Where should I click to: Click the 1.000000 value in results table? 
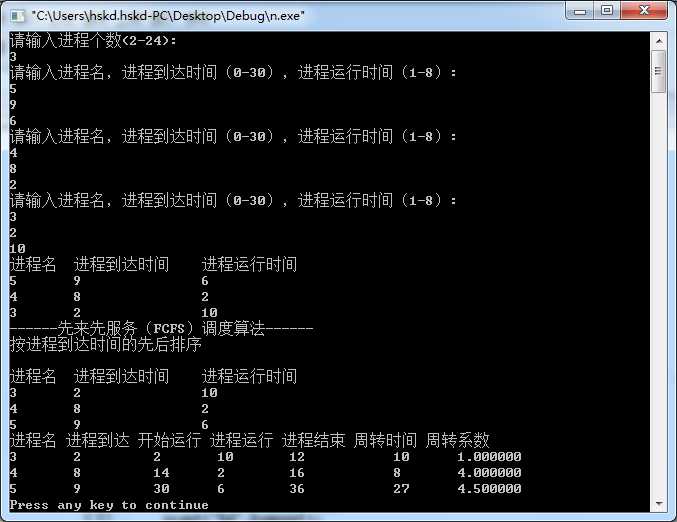489,456
